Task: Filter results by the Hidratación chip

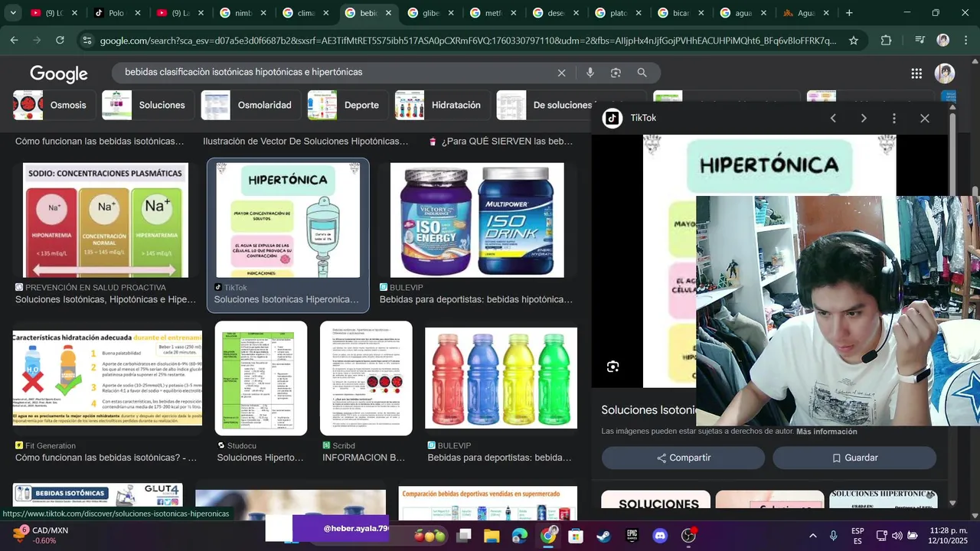Action: pyautogui.click(x=441, y=105)
